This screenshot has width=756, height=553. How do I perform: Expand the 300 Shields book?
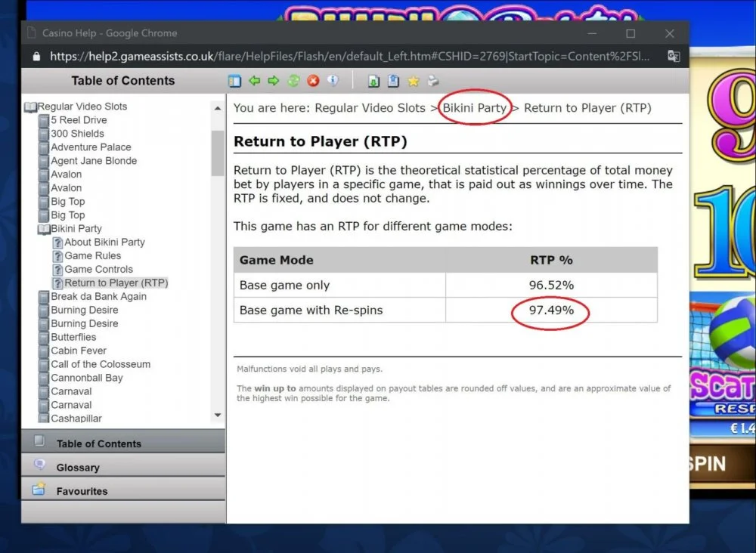click(44, 134)
